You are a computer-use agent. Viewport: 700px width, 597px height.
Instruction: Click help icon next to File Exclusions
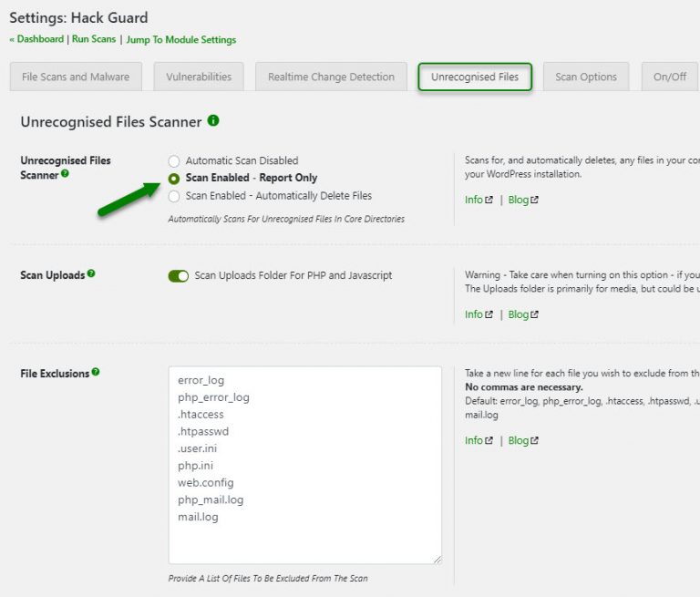pyautogui.click(x=96, y=372)
